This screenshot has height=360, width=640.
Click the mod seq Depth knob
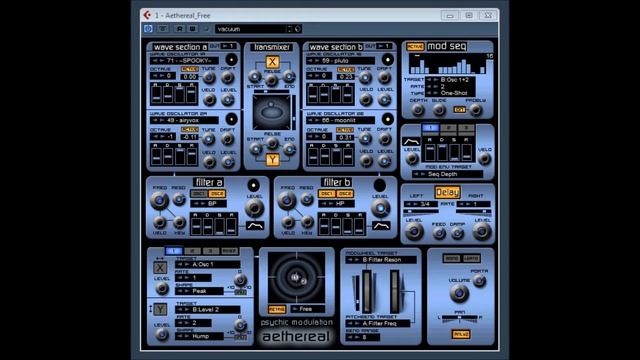coord(417,110)
